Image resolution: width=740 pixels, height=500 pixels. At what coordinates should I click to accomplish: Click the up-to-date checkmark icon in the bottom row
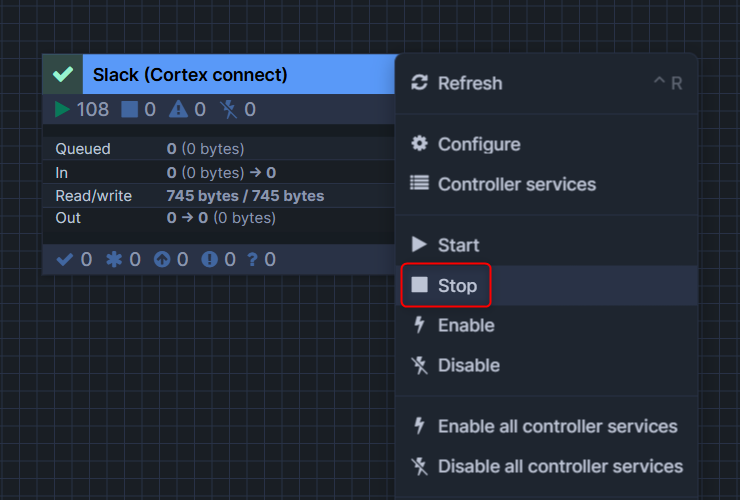pos(65,260)
